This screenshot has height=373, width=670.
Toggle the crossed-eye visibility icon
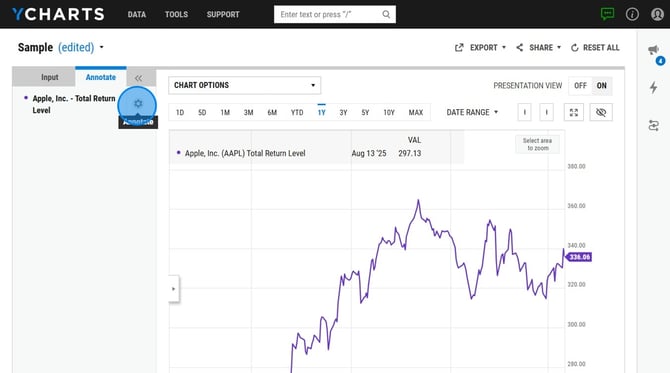[x=601, y=112]
